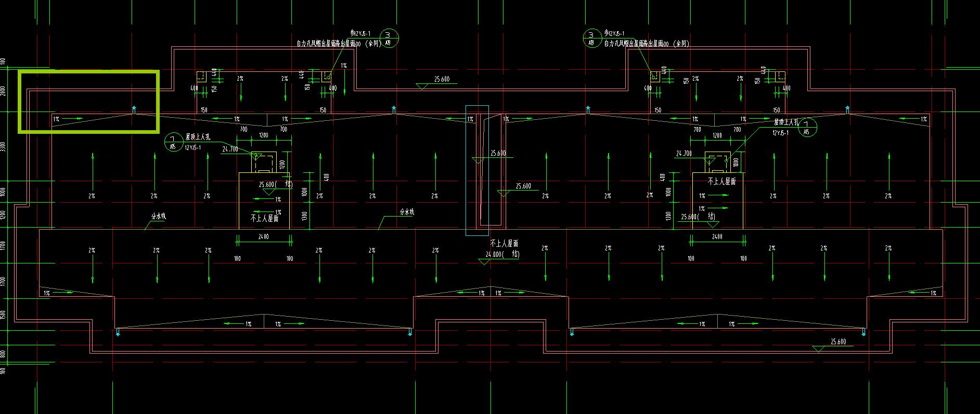Select the A10 bubble preceding 参12YJ5-1 text

[592, 38]
